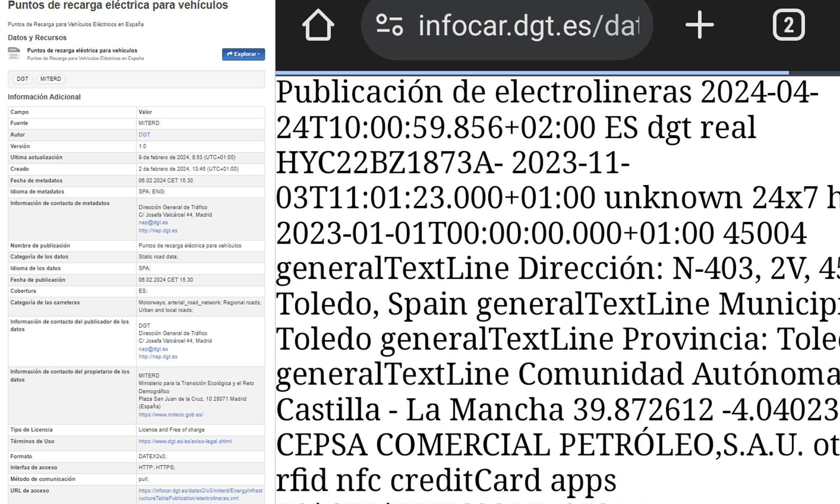Screen dimensions: 840x504
Task: Select the HTTP; HTTPS; interface value
Action: point(157,467)
